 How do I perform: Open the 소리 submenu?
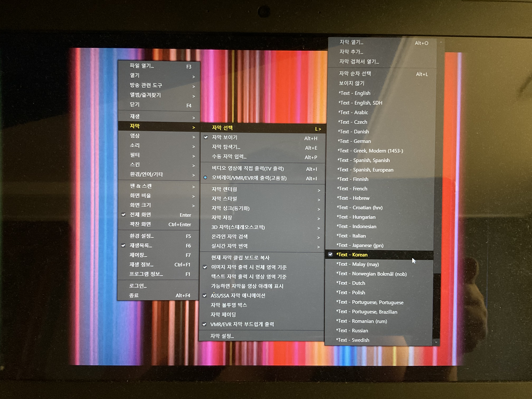click(x=159, y=146)
